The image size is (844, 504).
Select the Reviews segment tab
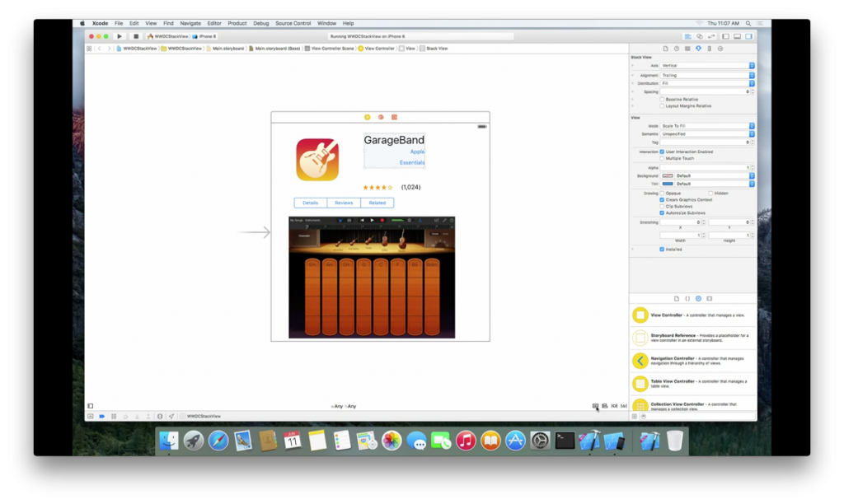[344, 203]
